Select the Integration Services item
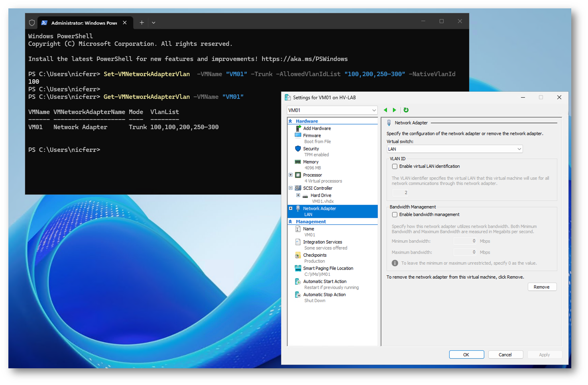Viewport: 588px width, 385px height. [322, 242]
